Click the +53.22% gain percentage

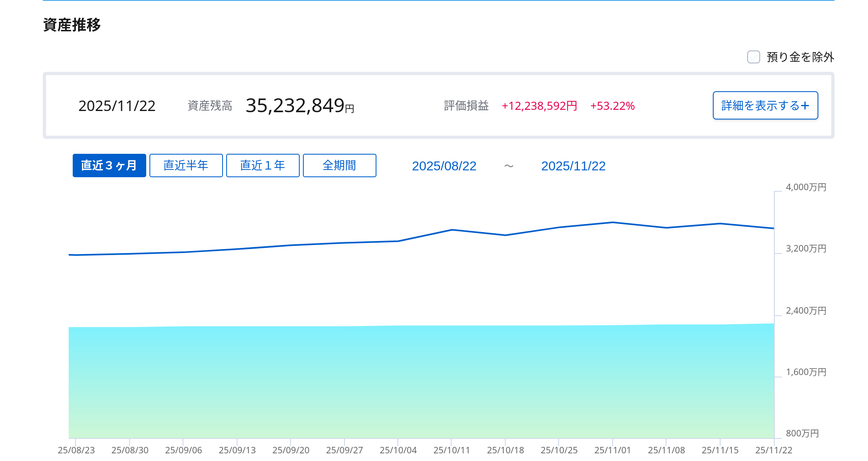pos(612,106)
